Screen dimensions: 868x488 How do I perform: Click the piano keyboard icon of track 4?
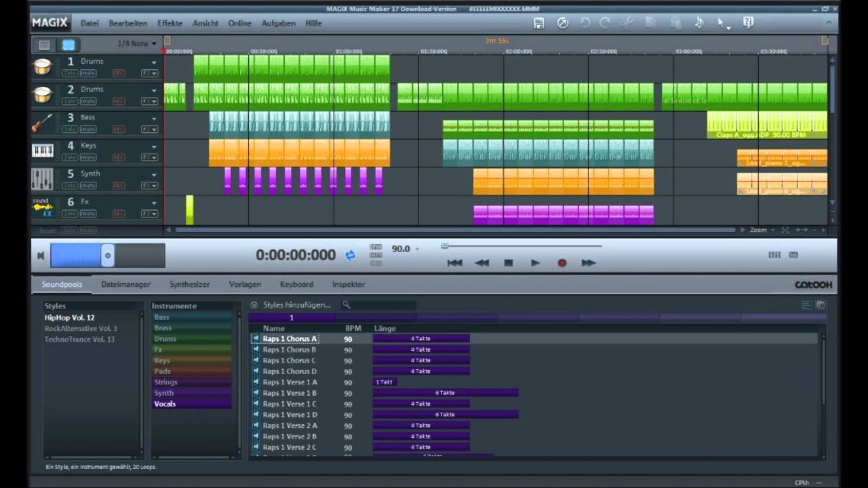[42, 150]
